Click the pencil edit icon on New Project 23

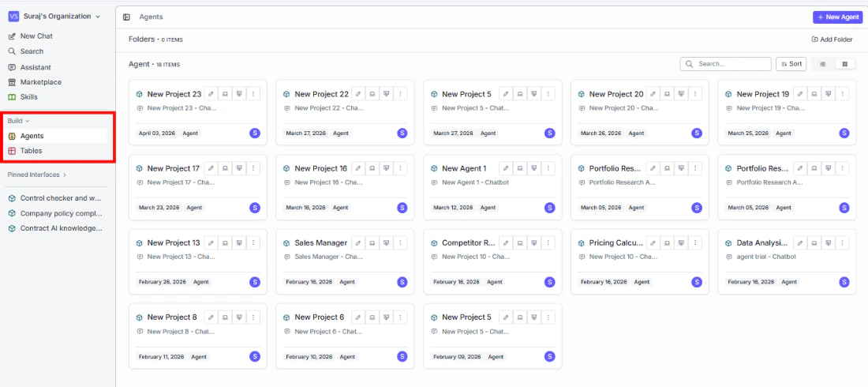[211, 94]
